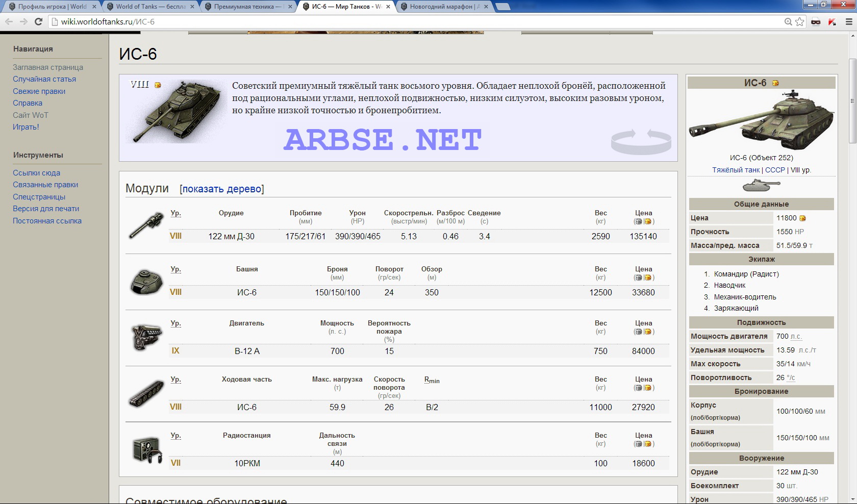Click gold coin icon beside price 11800
The height and width of the screenshot is (504, 857).
(x=802, y=218)
